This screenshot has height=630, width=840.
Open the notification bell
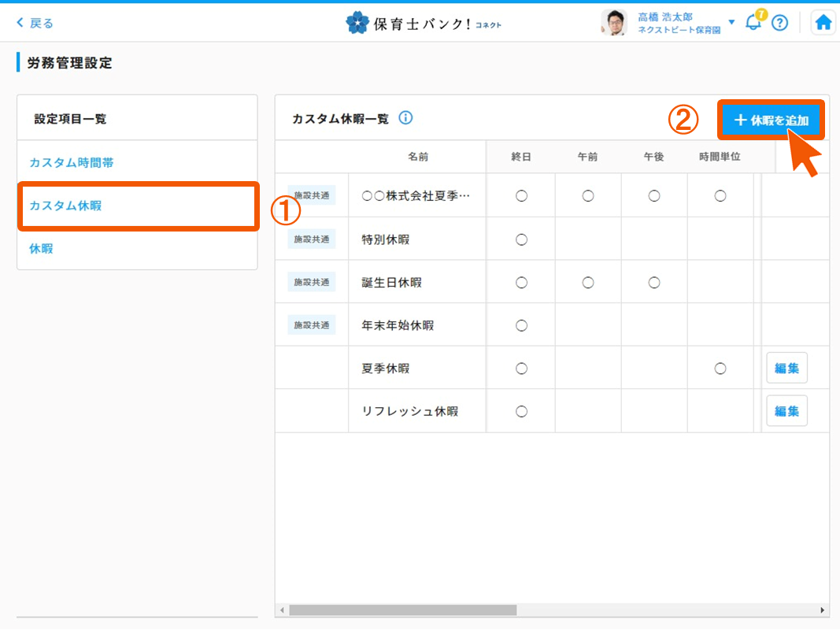pyautogui.click(x=753, y=23)
